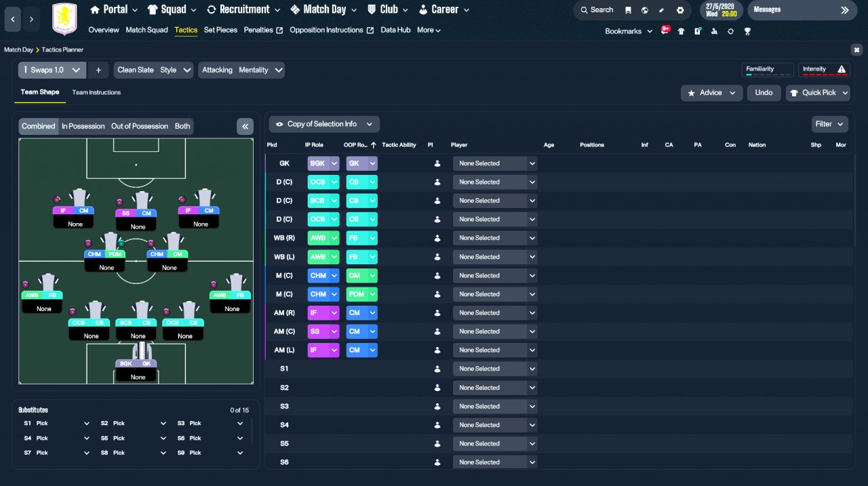
Task: Open the Career menu
Action: coord(444,9)
